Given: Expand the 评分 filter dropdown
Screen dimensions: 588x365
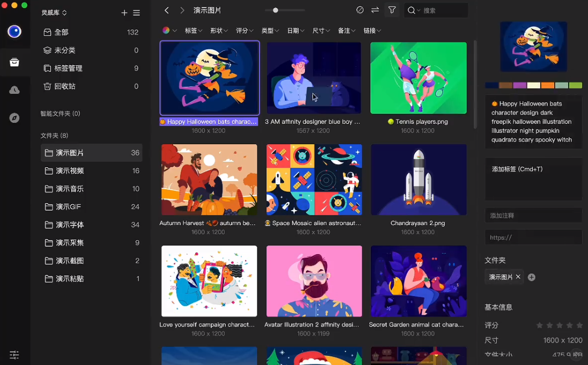Looking at the screenshot, I should (x=244, y=31).
